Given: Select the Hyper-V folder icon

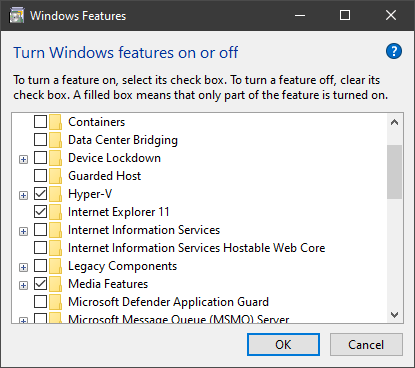Looking at the screenshot, I should coord(55,194).
